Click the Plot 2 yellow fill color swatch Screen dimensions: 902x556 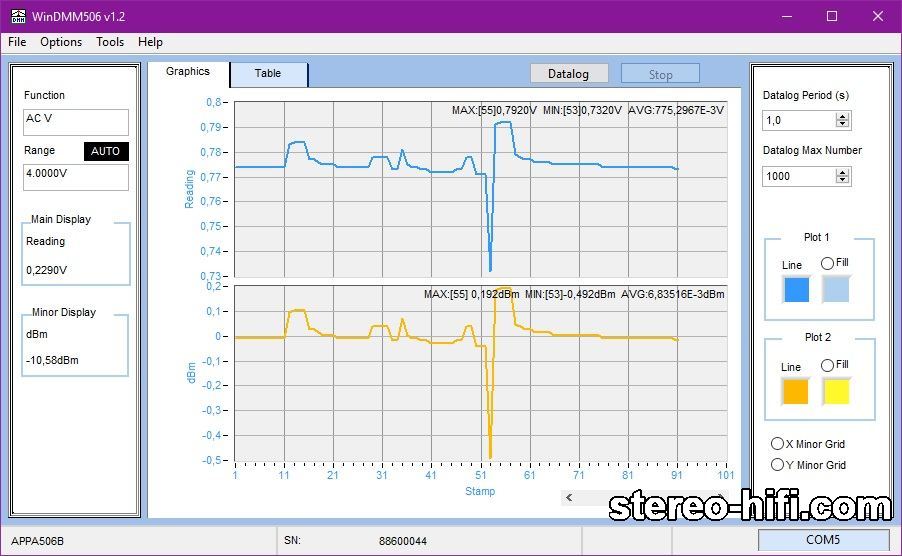click(836, 392)
